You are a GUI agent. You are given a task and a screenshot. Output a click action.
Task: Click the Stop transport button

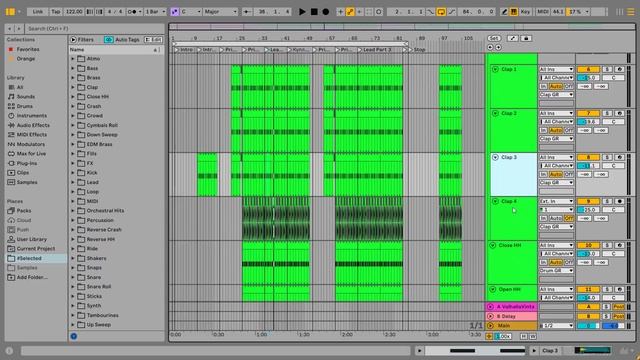(314, 12)
